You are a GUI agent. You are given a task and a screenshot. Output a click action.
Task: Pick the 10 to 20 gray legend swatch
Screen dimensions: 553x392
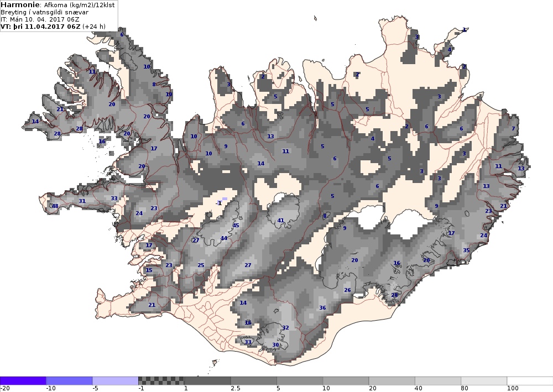click(x=346, y=381)
